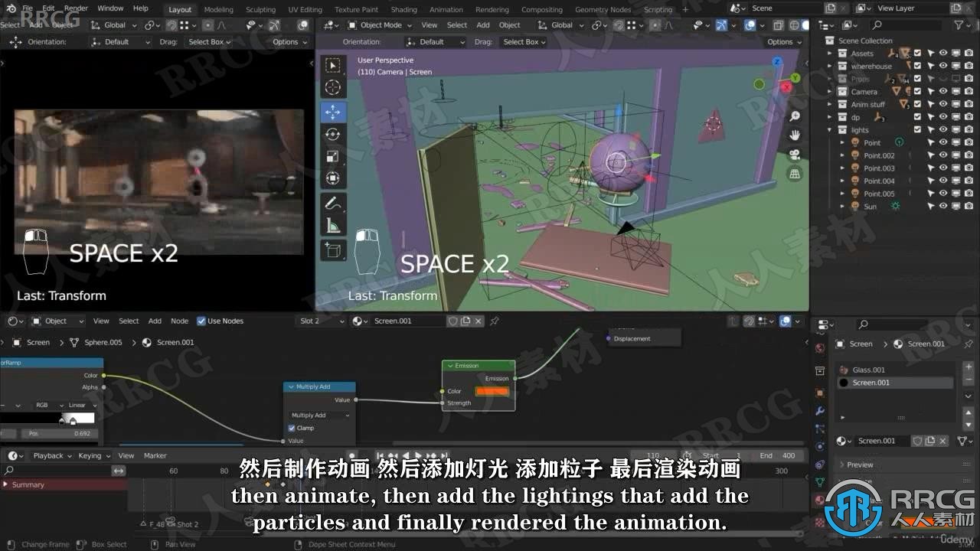
Task: Uncheck lights collection checkbox in outliner
Action: coord(917,129)
